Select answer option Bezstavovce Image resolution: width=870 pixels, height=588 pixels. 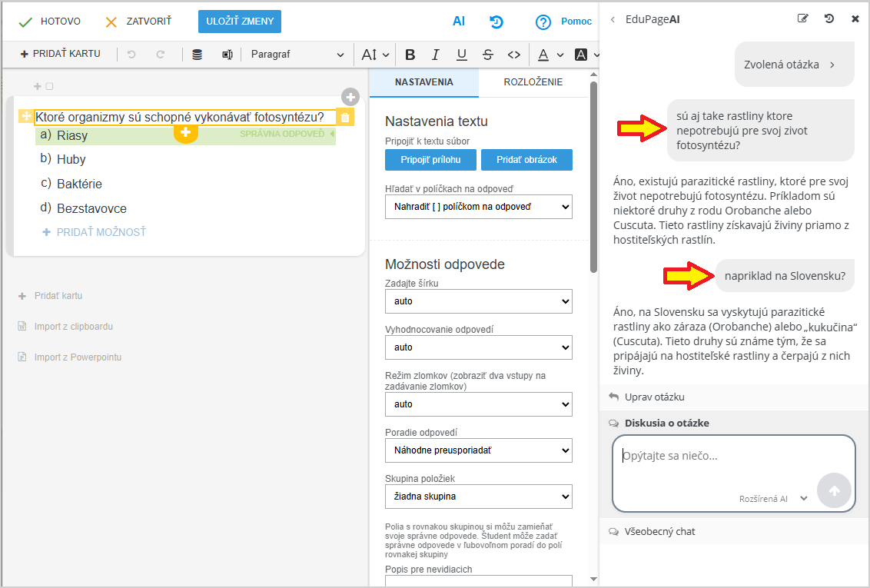[x=91, y=208]
